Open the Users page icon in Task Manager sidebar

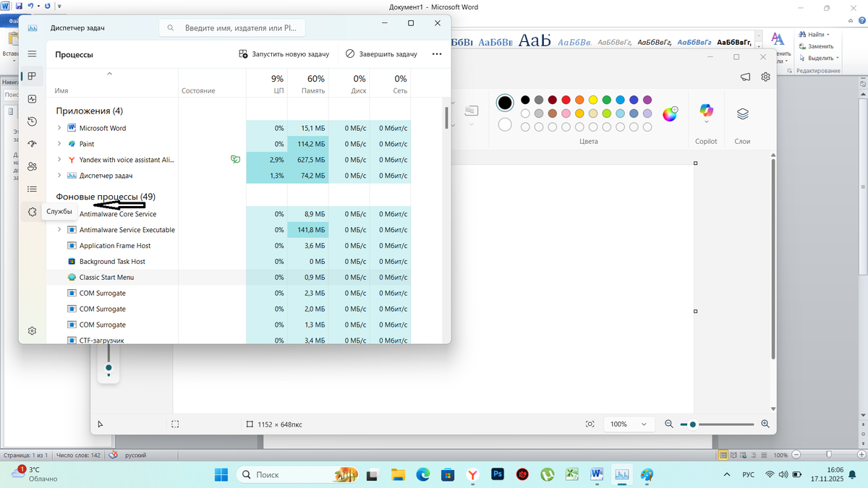(32, 166)
